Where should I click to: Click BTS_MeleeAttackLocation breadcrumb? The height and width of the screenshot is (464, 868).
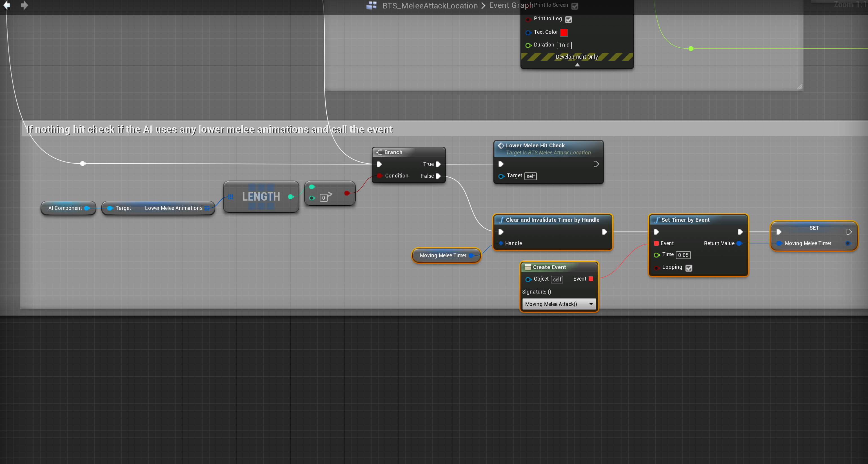(x=430, y=6)
